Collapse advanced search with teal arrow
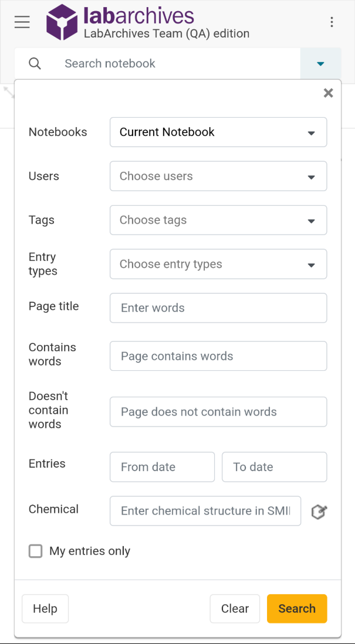The height and width of the screenshot is (644, 355). [x=321, y=64]
